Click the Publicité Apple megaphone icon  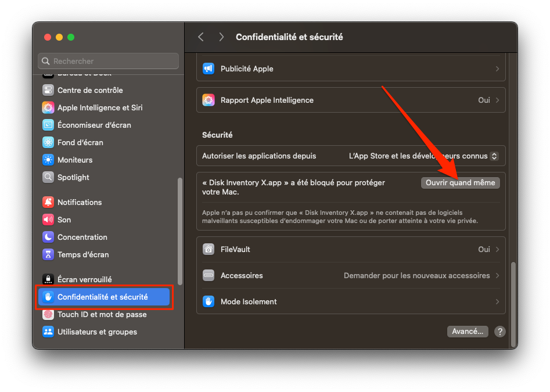click(x=209, y=69)
